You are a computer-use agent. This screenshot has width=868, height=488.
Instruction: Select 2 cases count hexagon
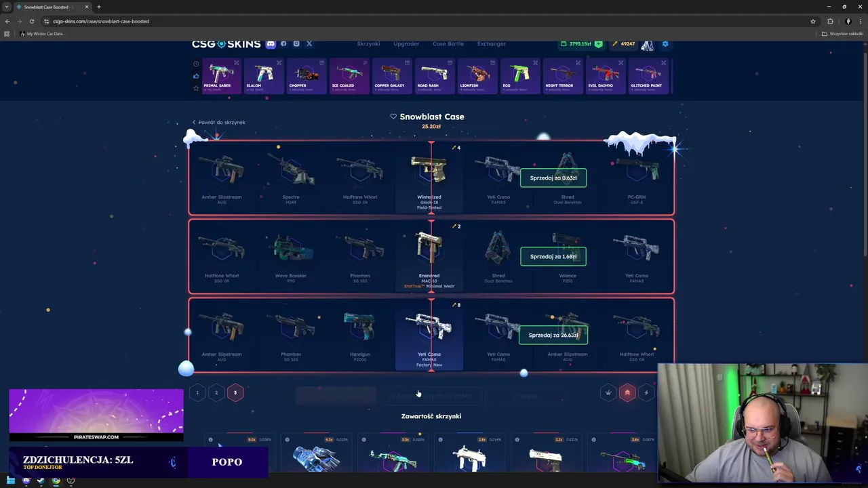216,392
